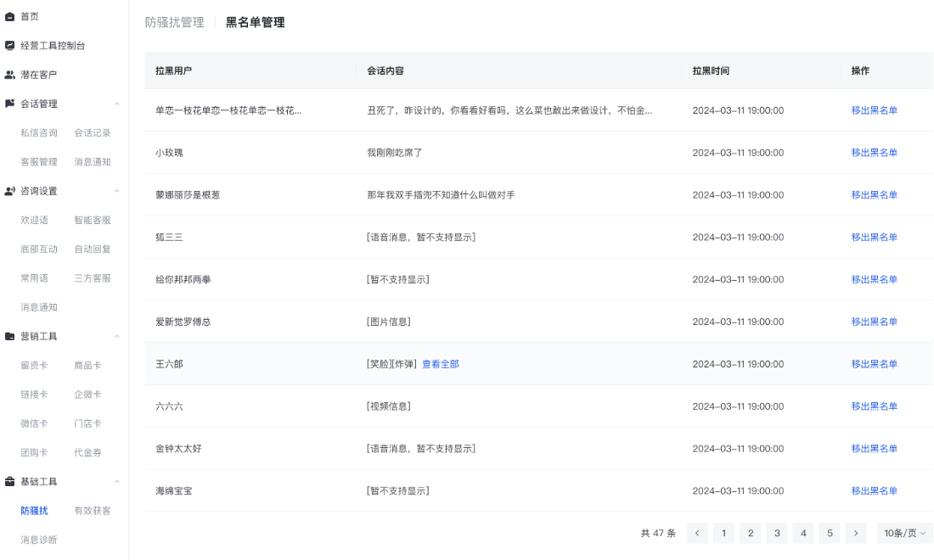Collapse the 营销工具 section chevron
934x560 pixels.
pyautogui.click(x=117, y=336)
